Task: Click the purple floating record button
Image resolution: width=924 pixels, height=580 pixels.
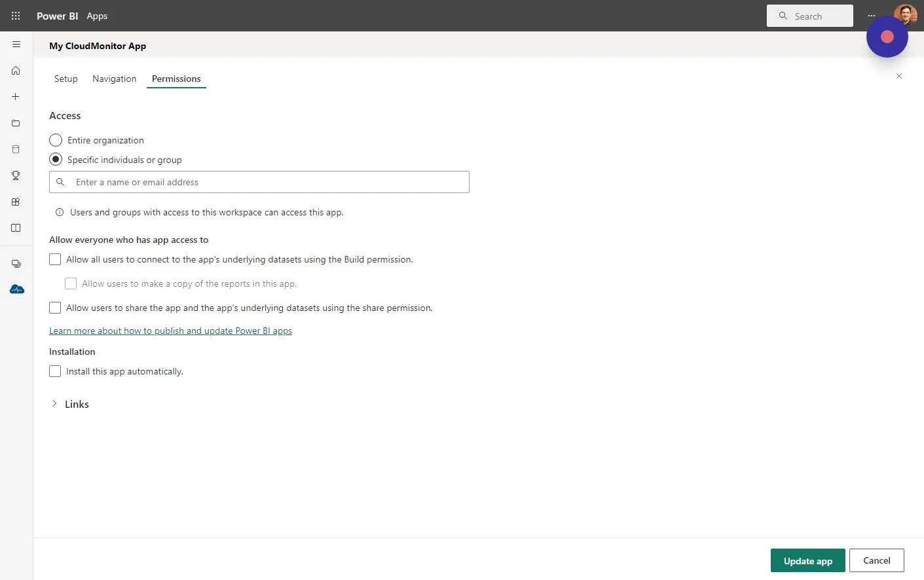Action: click(887, 37)
